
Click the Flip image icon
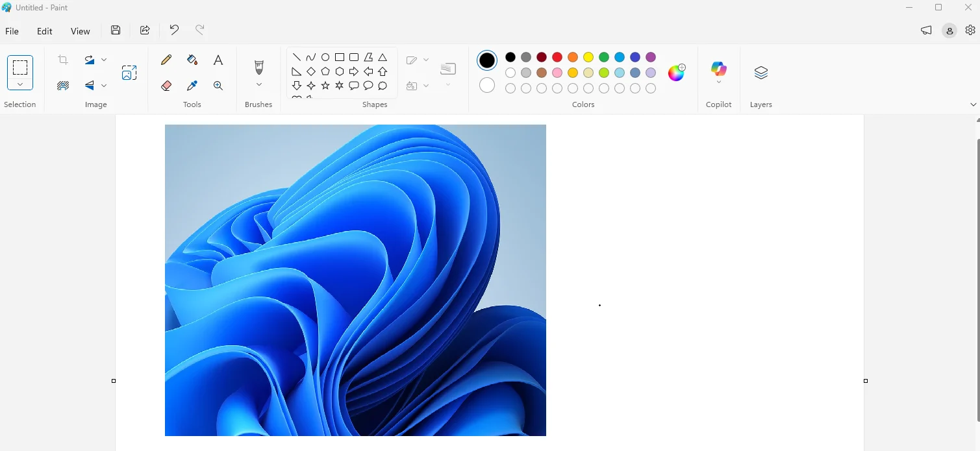coord(90,86)
